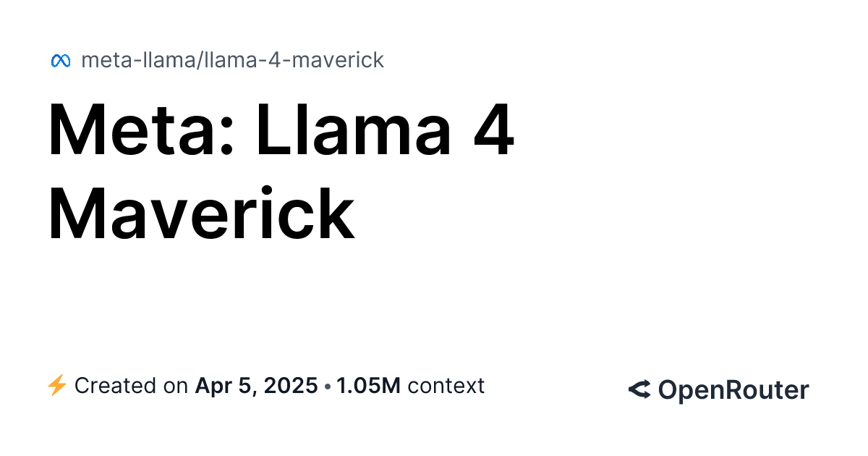868x456 pixels.
Task: Select the "Meta:" word in the title
Action: 142,132
